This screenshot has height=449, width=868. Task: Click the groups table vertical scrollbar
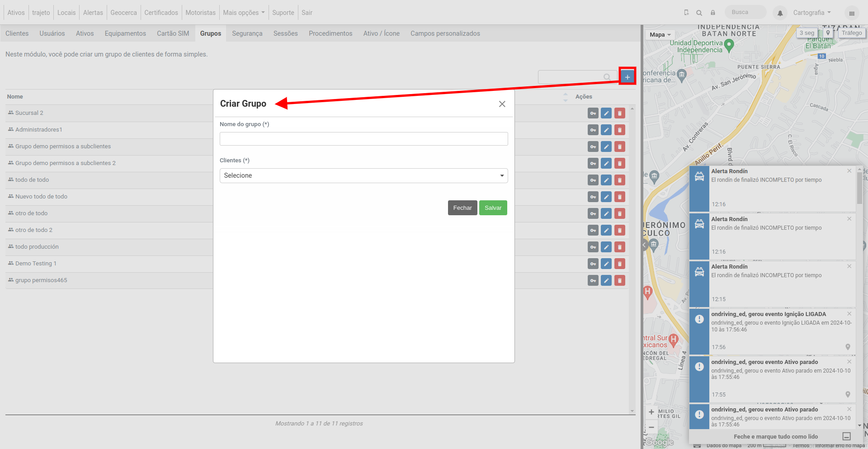632,260
